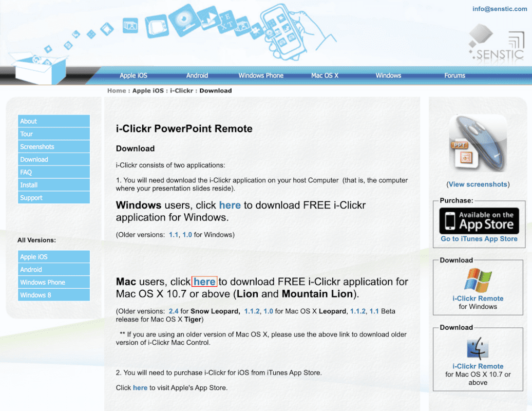Click the Mac Finder download icon
The width and height of the screenshot is (532, 411).
pyautogui.click(x=478, y=348)
